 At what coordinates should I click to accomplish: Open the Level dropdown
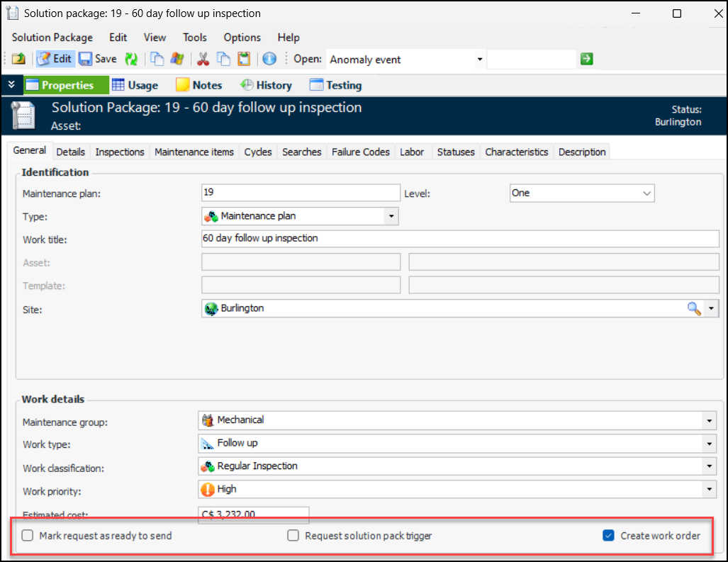[646, 193]
